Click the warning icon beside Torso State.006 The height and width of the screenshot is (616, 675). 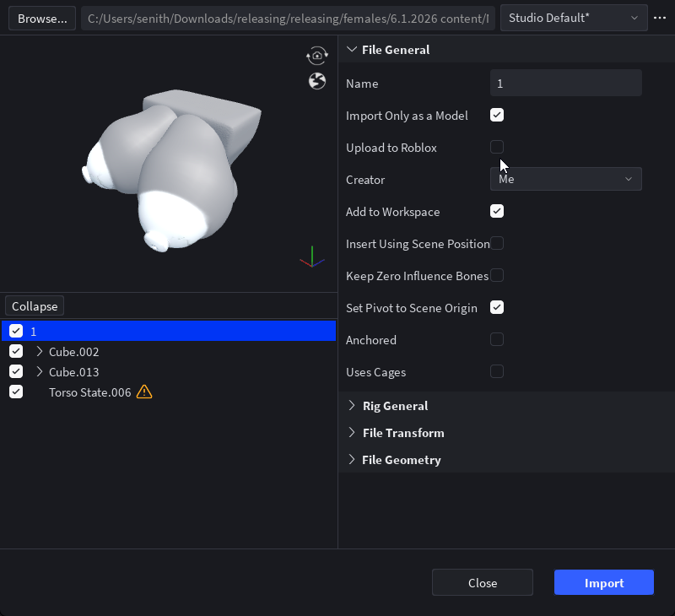click(144, 392)
